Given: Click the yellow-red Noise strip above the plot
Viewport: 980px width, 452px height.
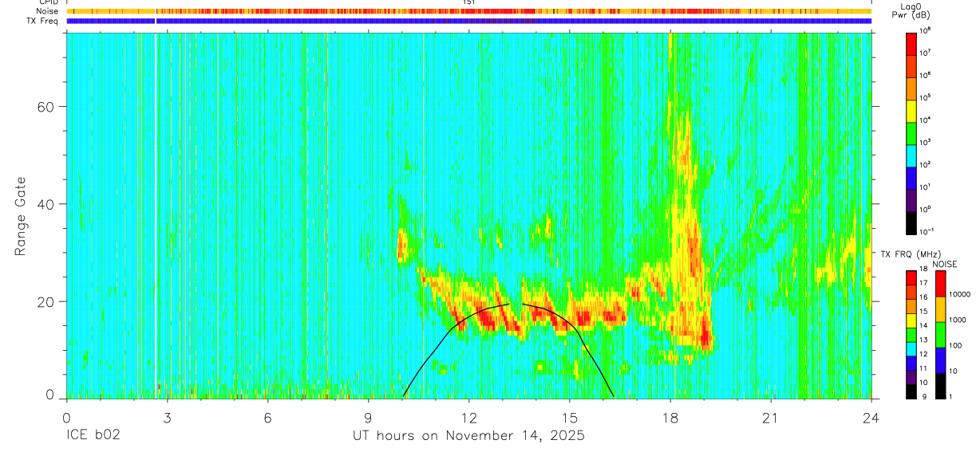Looking at the screenshot, I should tap(469, 11).
